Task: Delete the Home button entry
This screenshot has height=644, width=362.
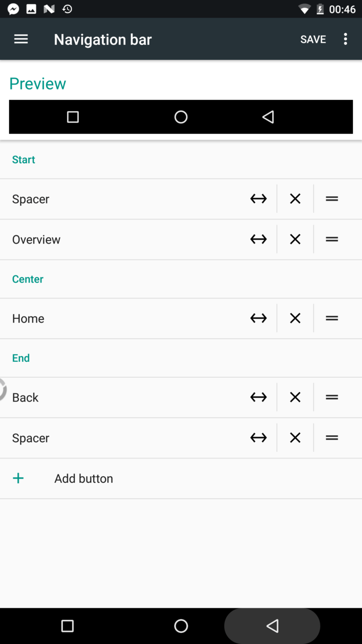Action: 295,318
